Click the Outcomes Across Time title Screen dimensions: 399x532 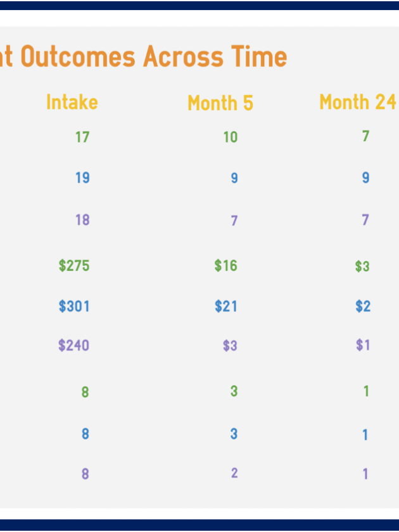pyautogui.click(x=143, y=56)
